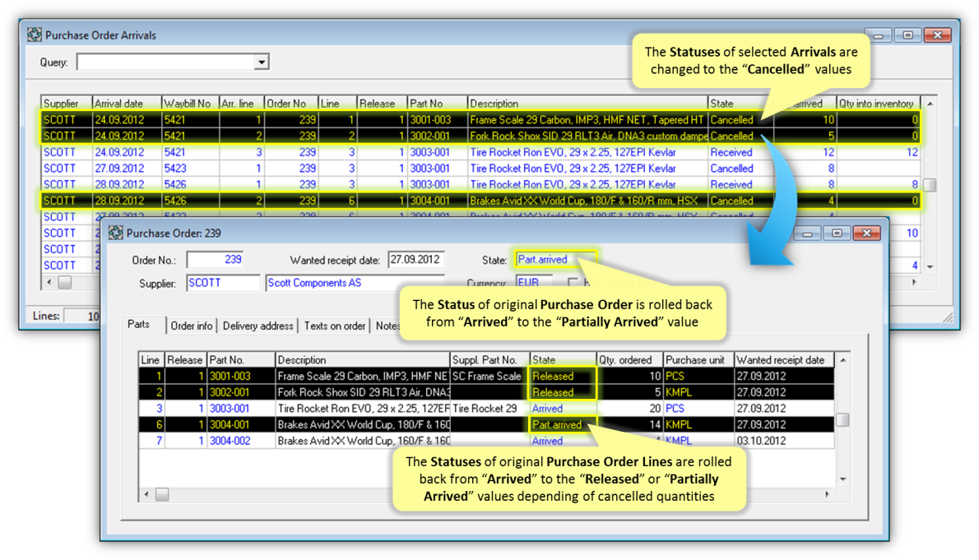
Task: Click the Release header in the Parts grid
Action: [x=185, y=360]
